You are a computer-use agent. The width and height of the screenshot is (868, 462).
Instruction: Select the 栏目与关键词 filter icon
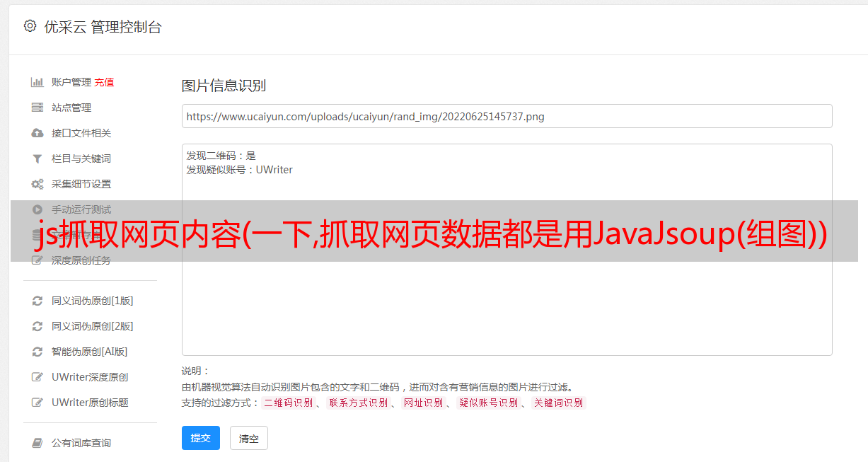[x=37, y=158]
